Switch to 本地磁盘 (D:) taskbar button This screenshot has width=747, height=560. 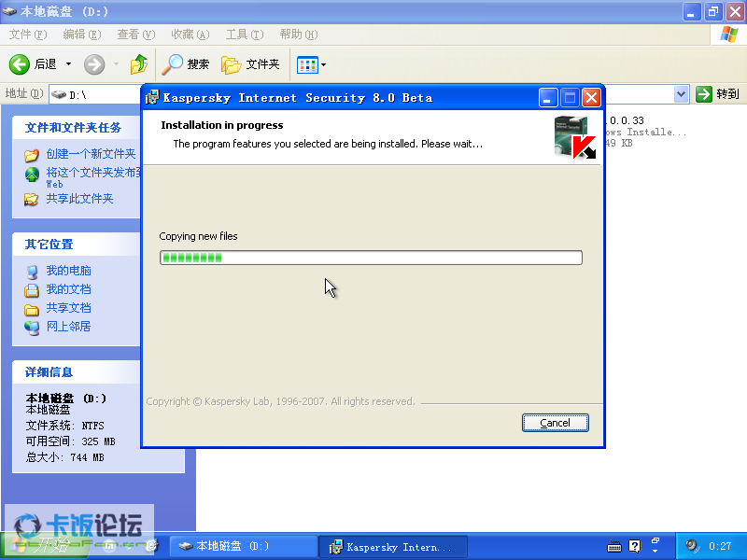click(x=244, y=546)
